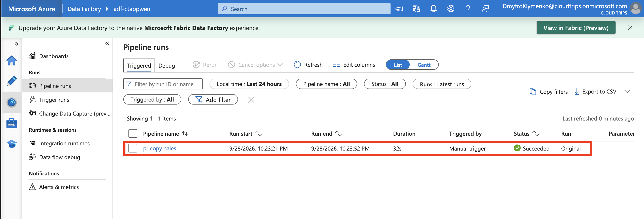The image size is (644, 219).
Task: Select the Monitor gauge icon
Action: [11, 102]
